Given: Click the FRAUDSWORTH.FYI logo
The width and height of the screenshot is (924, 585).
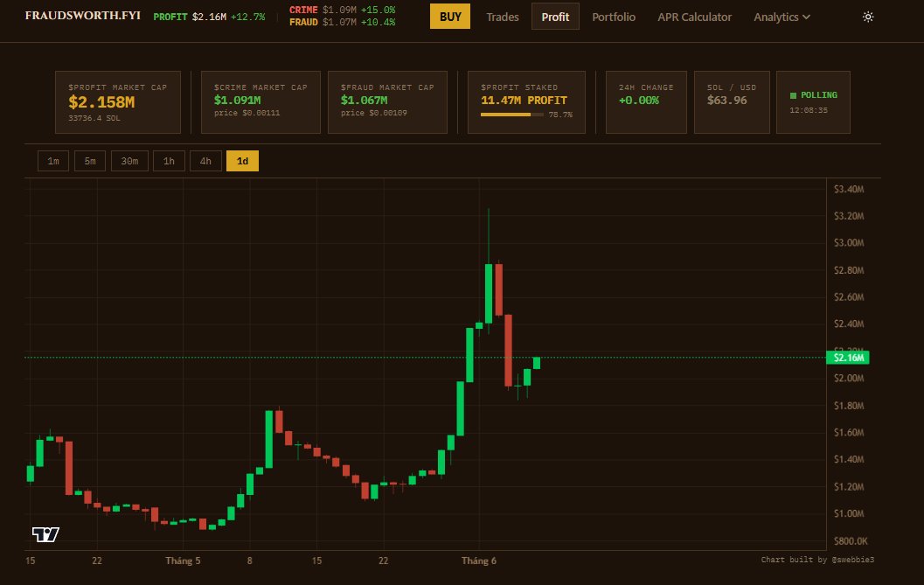Looking at the screenshot, I should (82, 16).
